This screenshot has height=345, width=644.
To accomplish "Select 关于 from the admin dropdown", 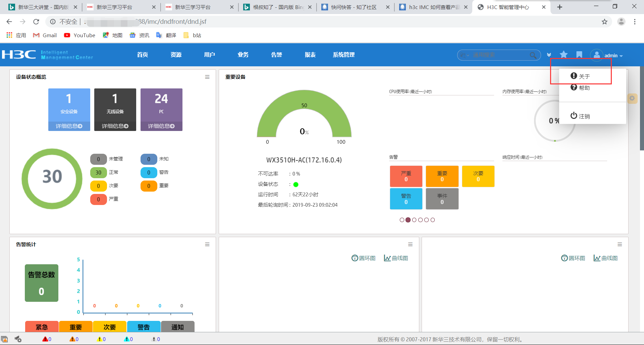I will (x=580, y=76).
